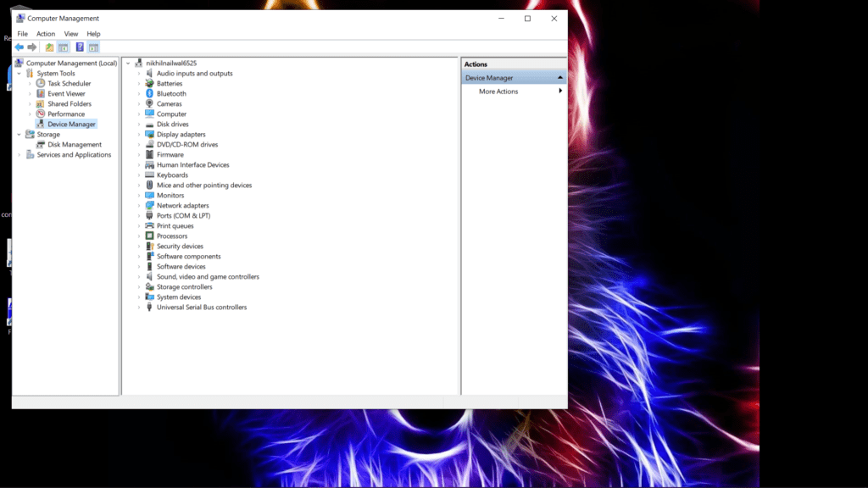This screenshot has height=488, width=868.
Task: Expand Mice and other pointing devices
Action: 139,186
